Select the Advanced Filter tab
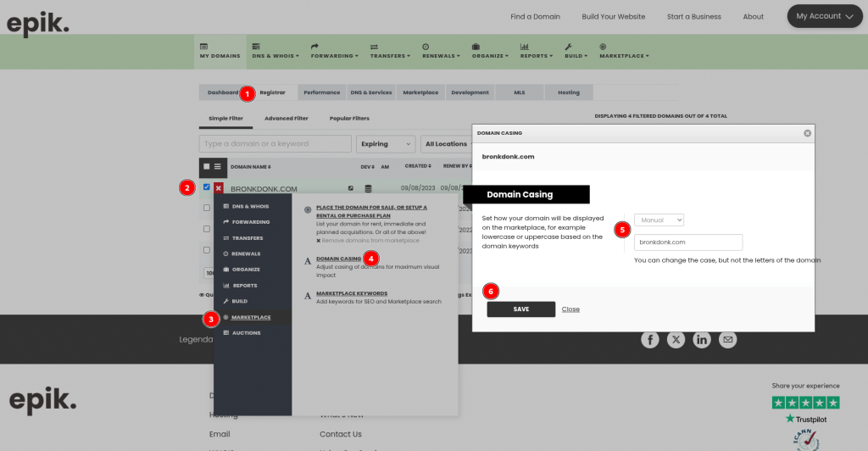The width and height of the screenshot is (868, 451). 287,119
